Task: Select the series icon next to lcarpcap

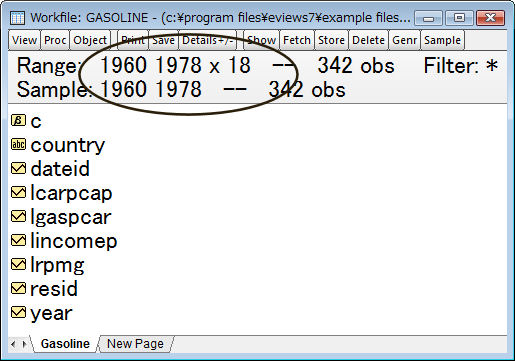Action: tap(18, 192)
